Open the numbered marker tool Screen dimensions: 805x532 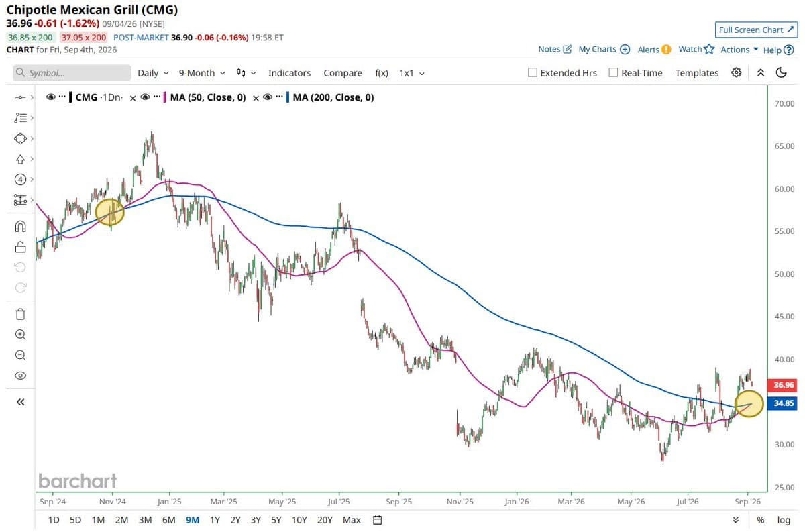pos(20,179)
